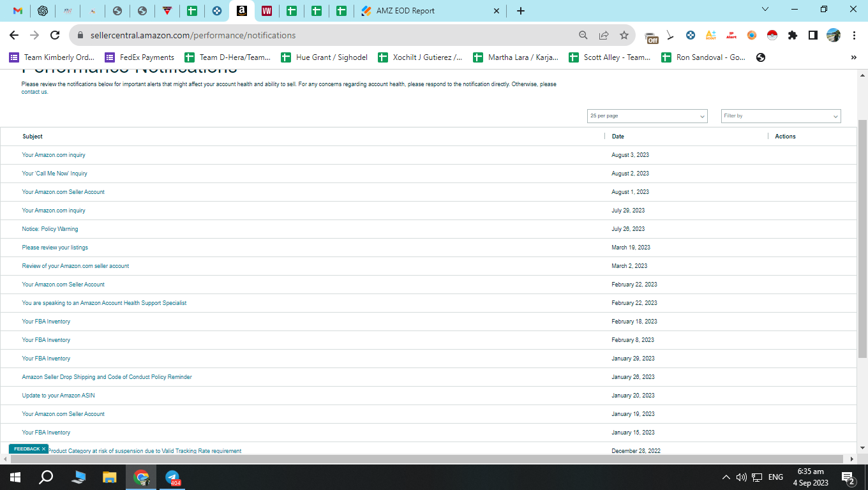
Task: View site information via the lock icon
Action: click(80, 36)
